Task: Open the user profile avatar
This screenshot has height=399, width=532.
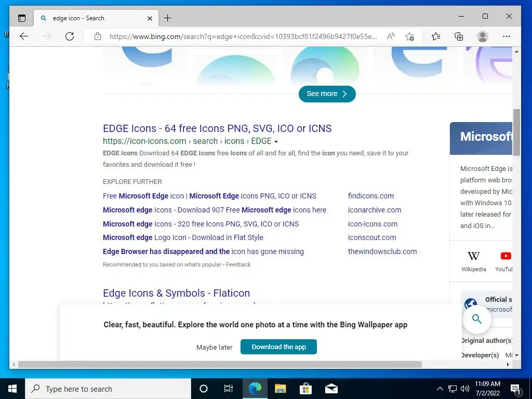Action: (483, 36)
